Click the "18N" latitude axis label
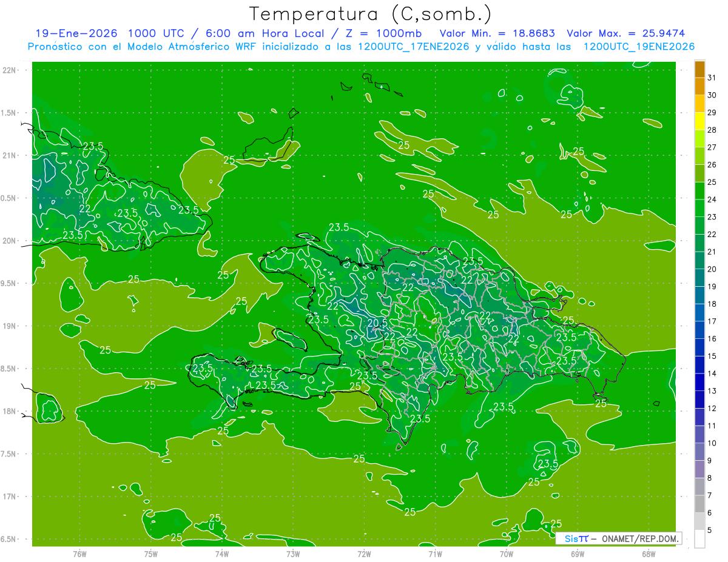 [x=10, y=411]
